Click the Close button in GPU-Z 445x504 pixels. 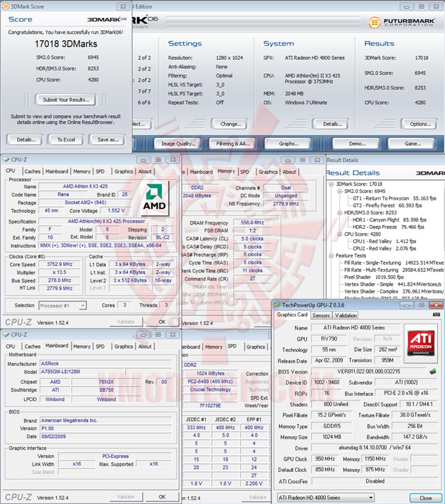(x=426, y=498)
